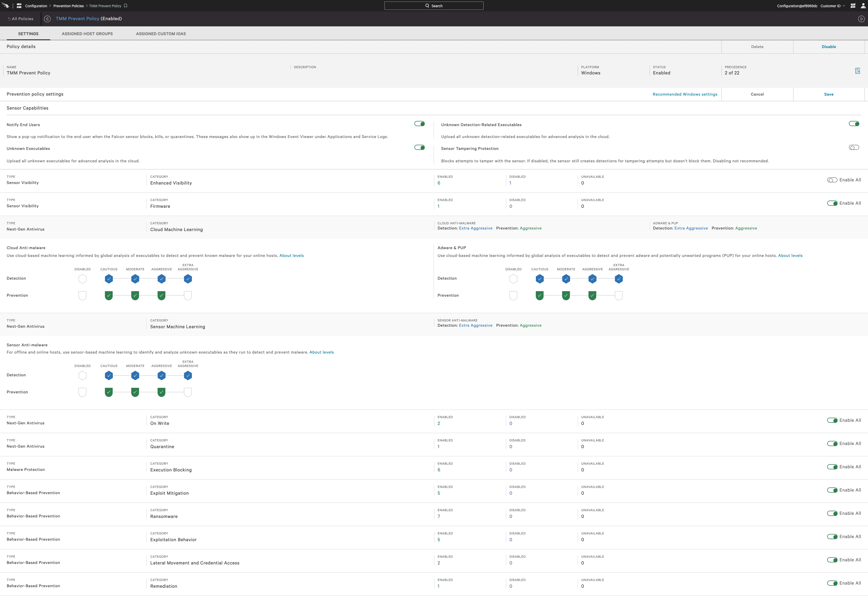Toggle Enable All for Enhanced Visibility

[x=832, y=180]
